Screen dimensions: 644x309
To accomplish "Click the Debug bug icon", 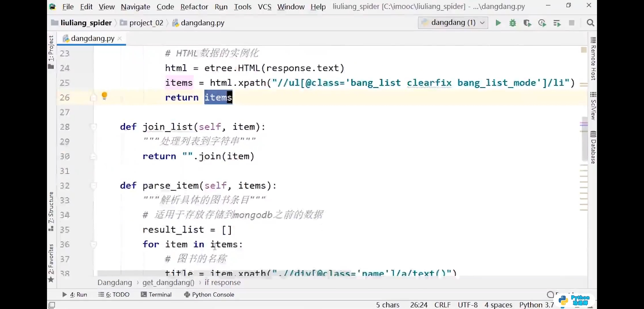I will [x=513, y=23].
